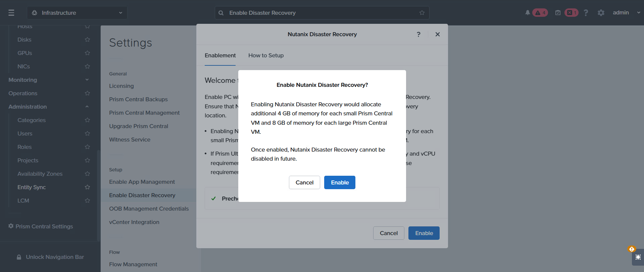The width and height of the screenshot is (644, 272).
Task: Toggle favorite star for Entity Sync
Action: click(88, 187)
